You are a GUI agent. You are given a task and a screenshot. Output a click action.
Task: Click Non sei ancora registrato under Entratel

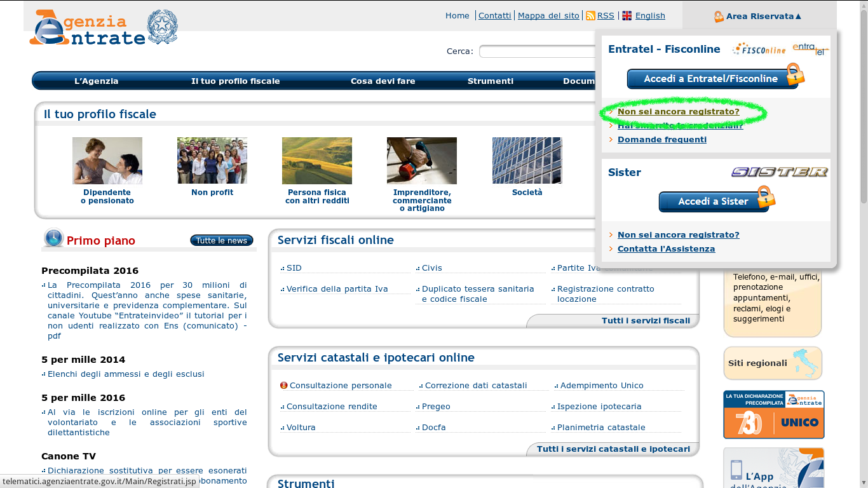[679, 112]
